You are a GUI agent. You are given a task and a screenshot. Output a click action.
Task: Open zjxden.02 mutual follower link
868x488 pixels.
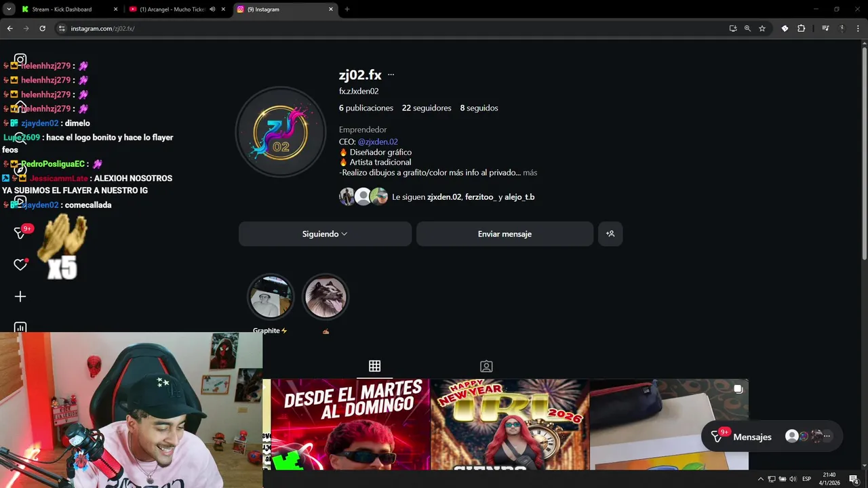(x=444, y=197)
